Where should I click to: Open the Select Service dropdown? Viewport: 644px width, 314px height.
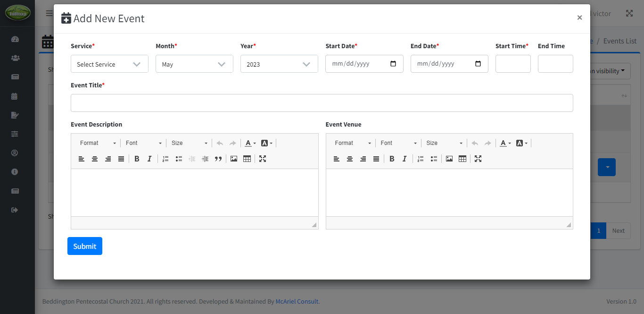click(x=109, y=64)
